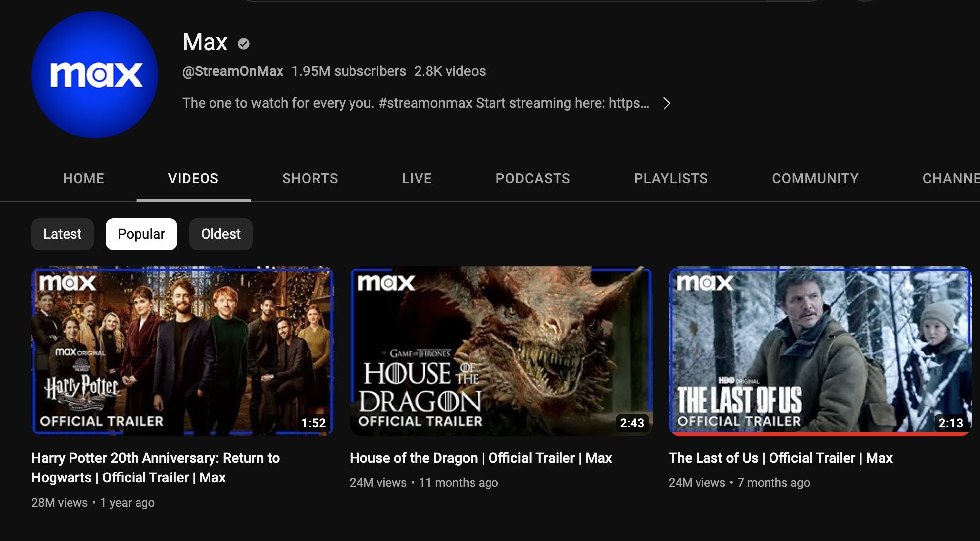980x541 pixels.
Task: Click the verified checkmark badge next to Max
Action: tap(243, 44)
